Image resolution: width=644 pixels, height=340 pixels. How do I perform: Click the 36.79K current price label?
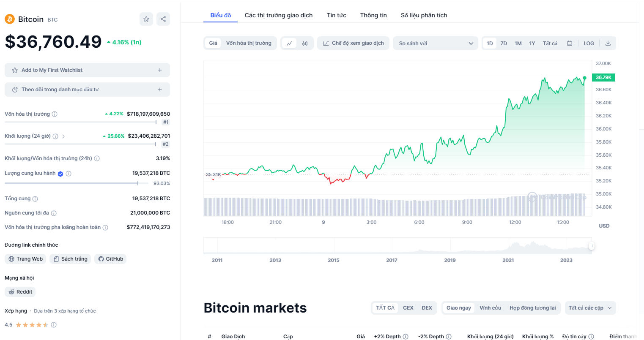pos(603,77)
